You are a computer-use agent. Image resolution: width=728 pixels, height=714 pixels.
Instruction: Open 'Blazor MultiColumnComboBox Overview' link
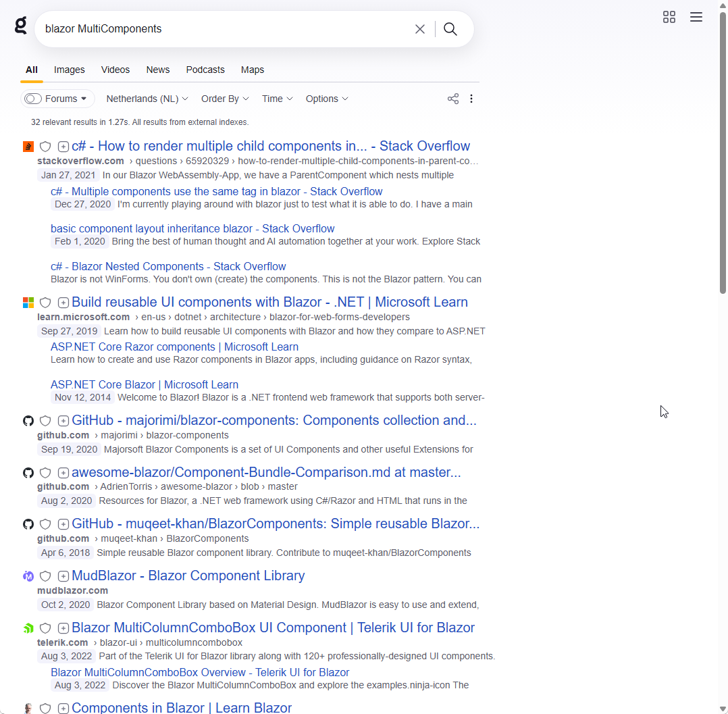pyautogui.click(x=200, y=672)
